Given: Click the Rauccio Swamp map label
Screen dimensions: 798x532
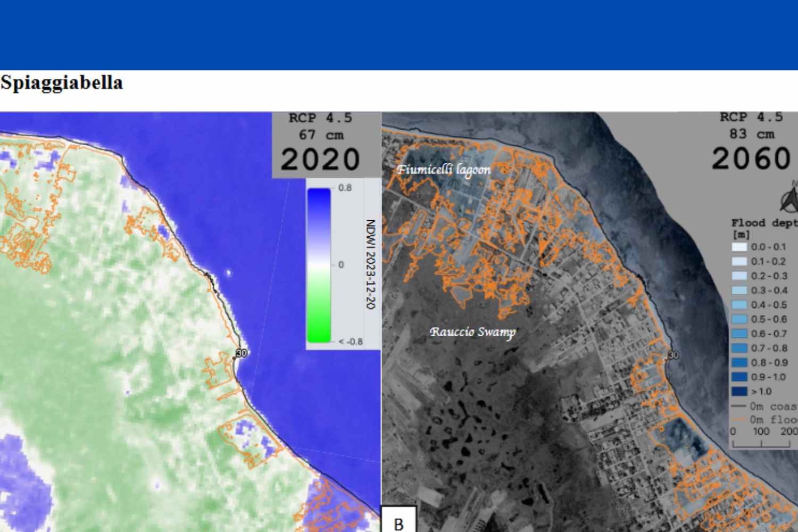Looking at the screenshot, I should click(x=472, y=332).
